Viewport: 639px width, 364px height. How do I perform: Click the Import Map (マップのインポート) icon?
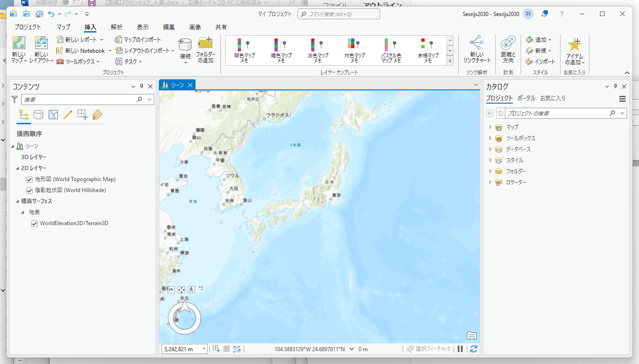(x=118, y=40)
